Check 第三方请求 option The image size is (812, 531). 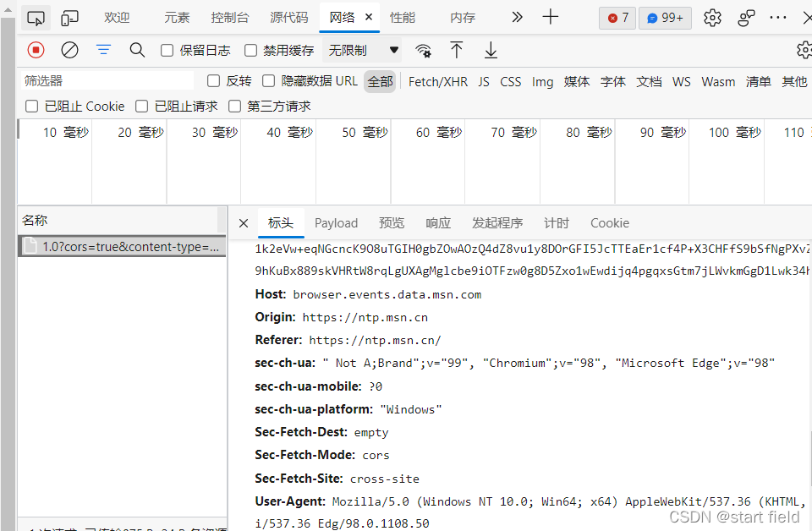click(x=234, y=106)
